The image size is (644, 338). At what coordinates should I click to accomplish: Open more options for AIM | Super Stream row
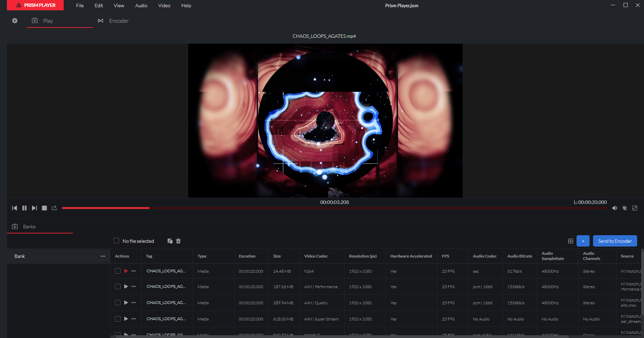[x=134, y=319]
